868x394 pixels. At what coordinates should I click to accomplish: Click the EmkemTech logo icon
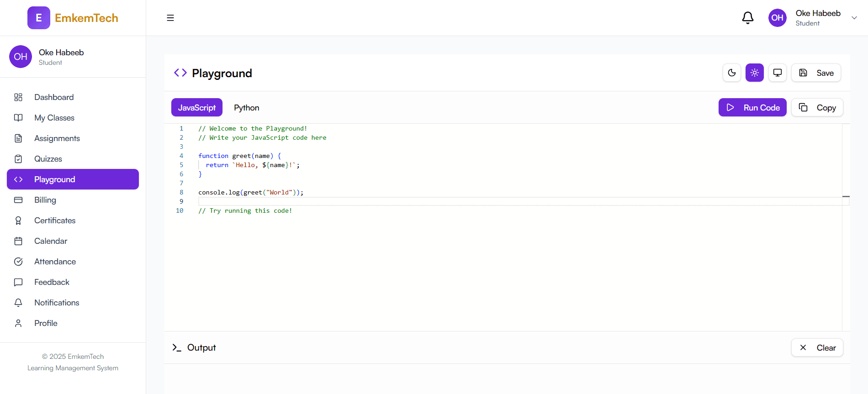pyautogui.click(x=39, y=18)
